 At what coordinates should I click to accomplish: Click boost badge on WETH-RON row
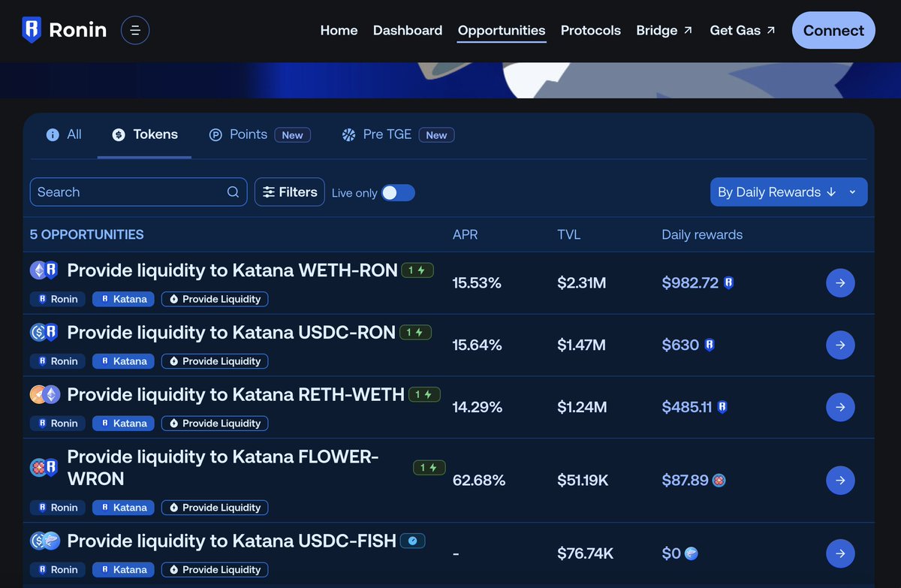click(x=417, y=270)
